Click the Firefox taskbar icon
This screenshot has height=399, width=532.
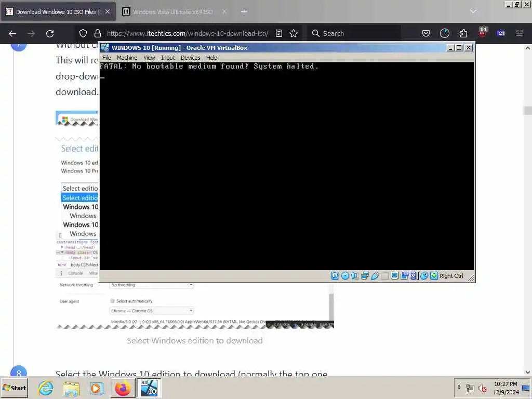click(123, 388)
